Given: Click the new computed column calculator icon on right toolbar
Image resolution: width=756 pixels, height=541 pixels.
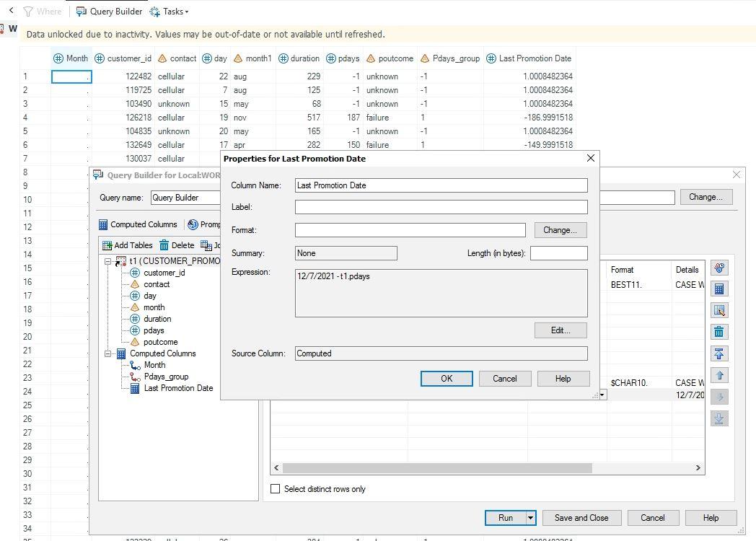Looking at the screenshot, I should pos(719,289).
